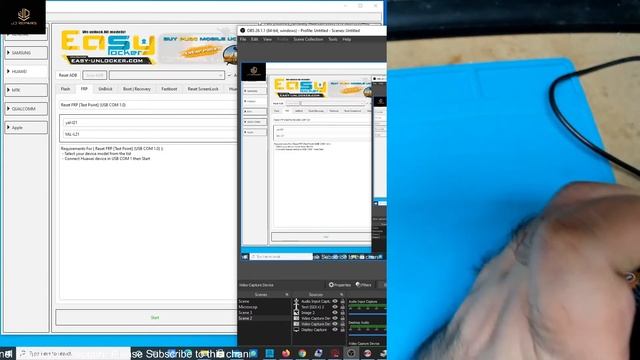The width and height of the screenshot is (640, 360).
Task: Switch to the Flash tab
Action: coord(65,89)
